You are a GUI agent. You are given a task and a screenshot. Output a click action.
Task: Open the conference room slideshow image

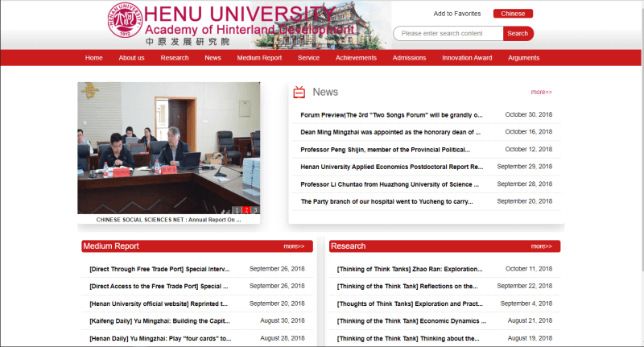pyautogui.click(x=168, y=145)
